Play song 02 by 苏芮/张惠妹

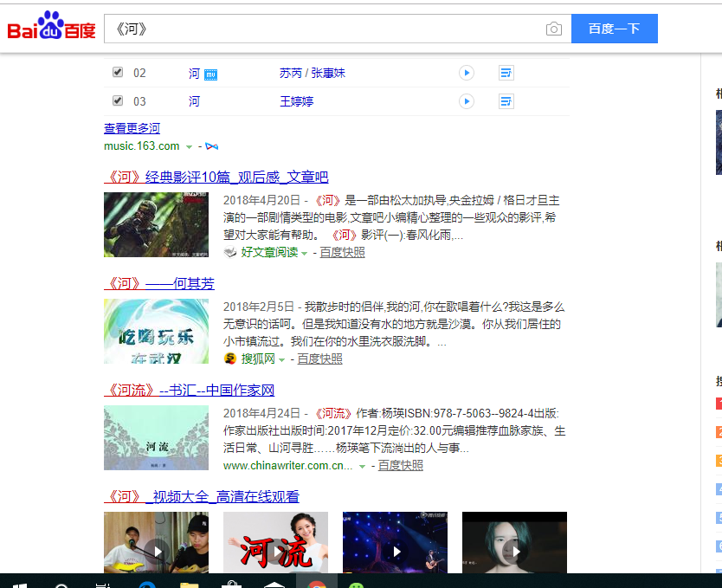467,73
